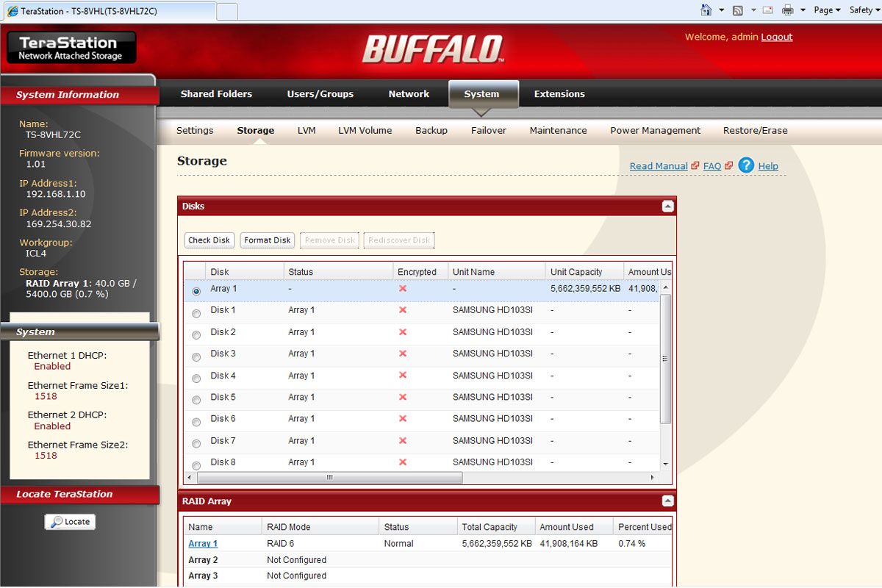Open the Home button dropdown arrow
This screenshot has height=588, width=882.
(721, 10)
